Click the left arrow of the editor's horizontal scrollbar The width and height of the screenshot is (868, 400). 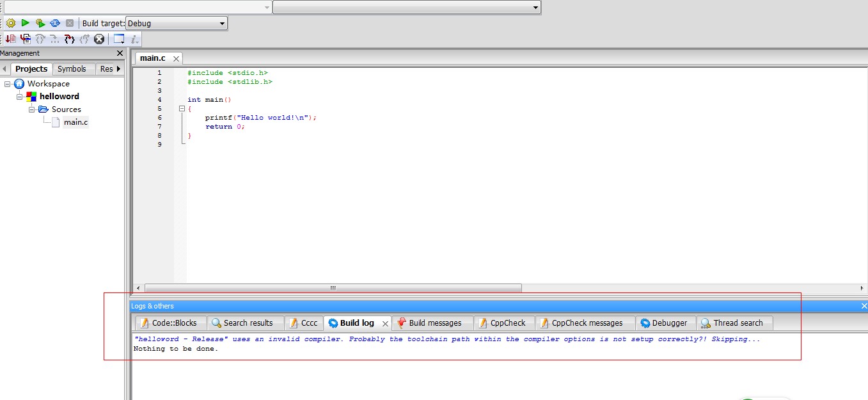point(138,288)
